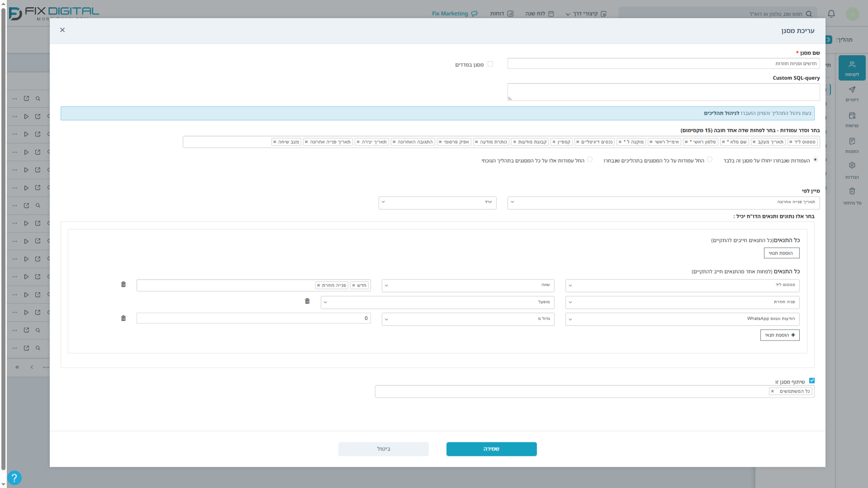Image resolution: width=868 pixels, height=488 pixels.
Task: Click into the Custom SQL-query textarea
Action: [663, 92]
